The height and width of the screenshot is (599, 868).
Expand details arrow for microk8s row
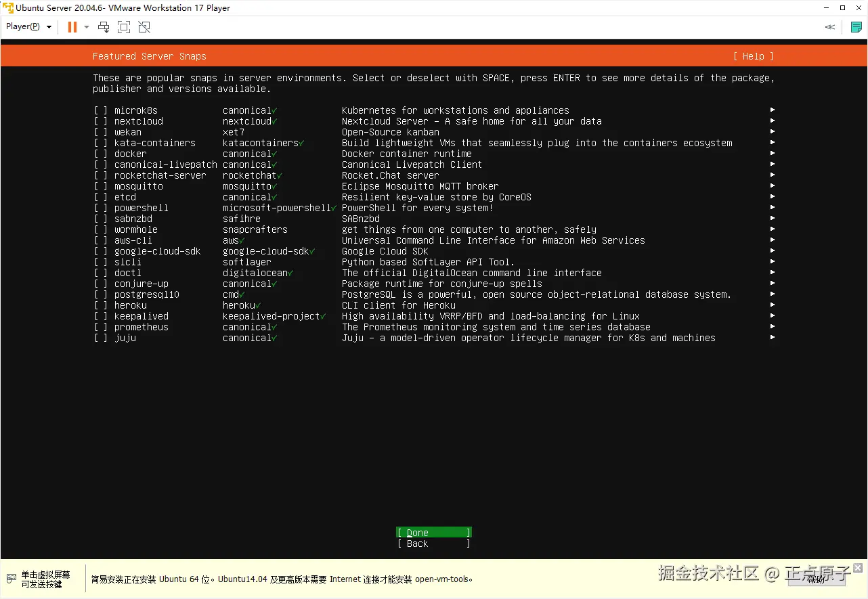point(773,110)
